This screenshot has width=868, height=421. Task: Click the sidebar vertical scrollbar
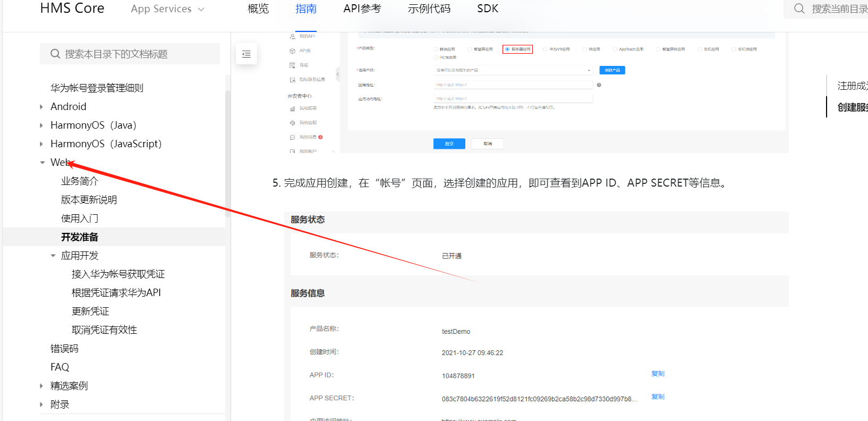click(x=227, y=154)
